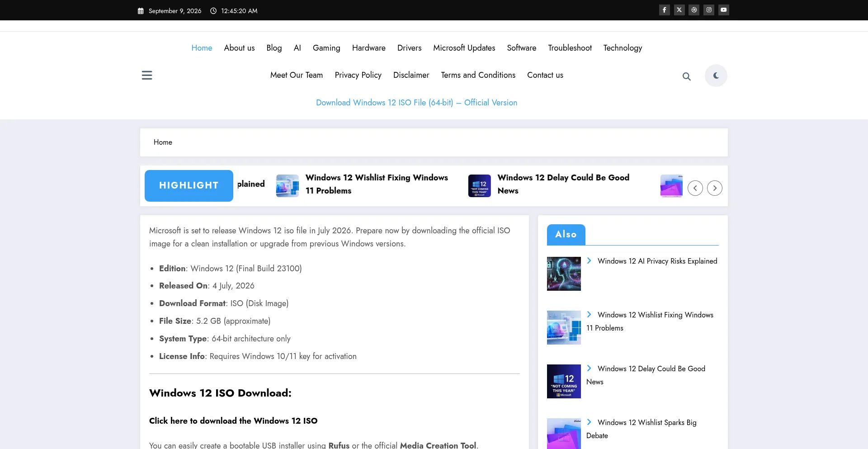Open the Gaming menu category
868x449 pixels.
point(326,48)
